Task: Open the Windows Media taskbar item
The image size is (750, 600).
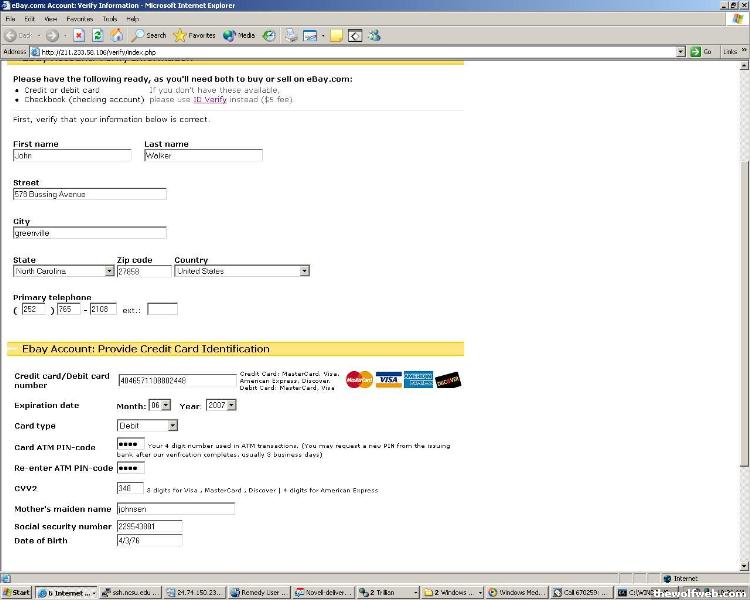Action: [516, 593]
